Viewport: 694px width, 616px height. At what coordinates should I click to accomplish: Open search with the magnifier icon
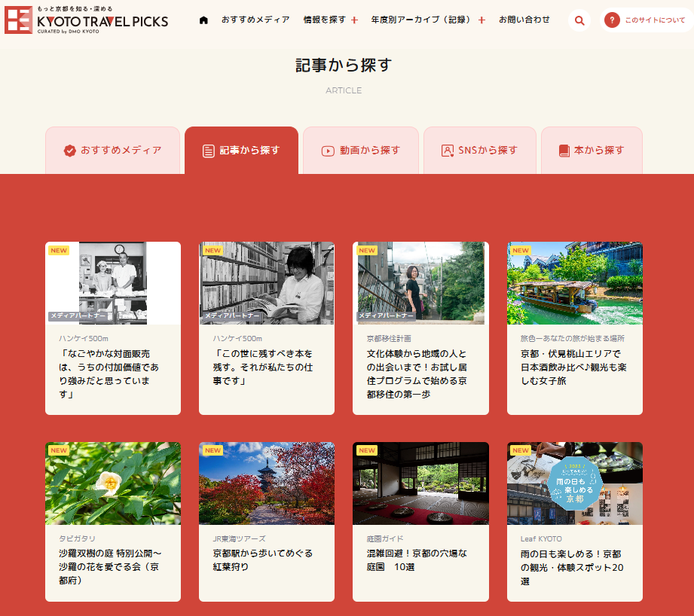(579, 20)
